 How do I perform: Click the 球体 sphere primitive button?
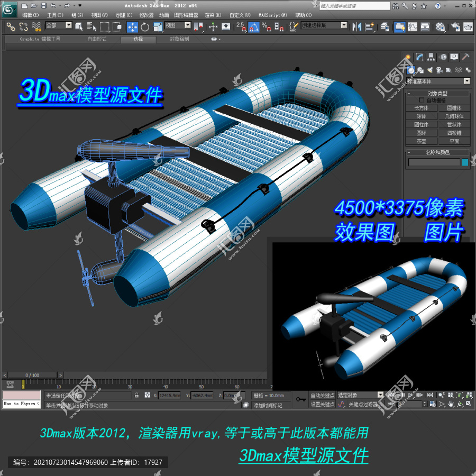422,116
